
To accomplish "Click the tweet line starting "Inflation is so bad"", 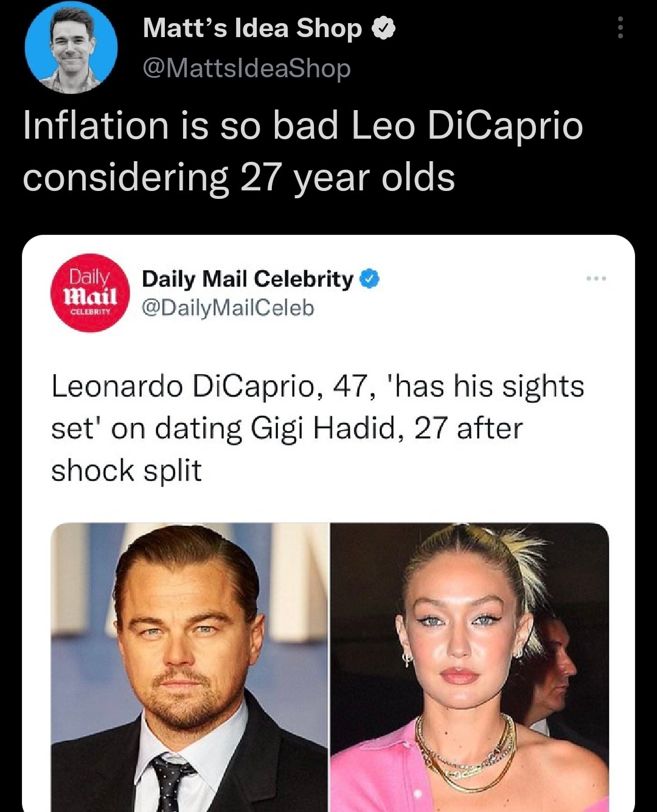I will [302, 126].
